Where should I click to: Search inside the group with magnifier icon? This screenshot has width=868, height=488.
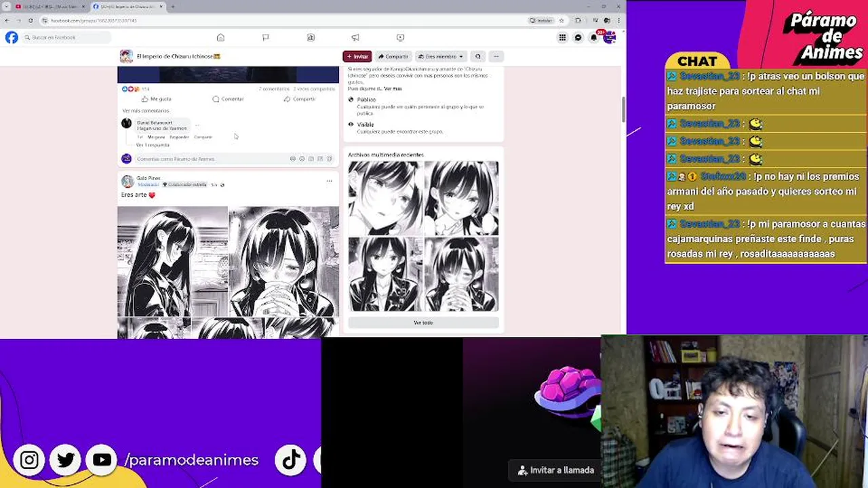click(x=478, y=56)
